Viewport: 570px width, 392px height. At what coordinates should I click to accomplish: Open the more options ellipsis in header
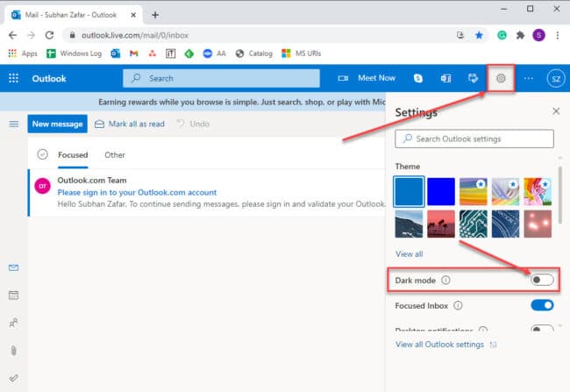pyautogui.click(x=528, y=78)
